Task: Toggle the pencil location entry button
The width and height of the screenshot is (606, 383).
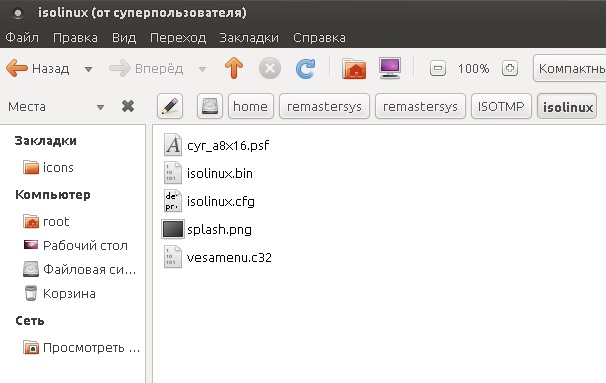Action: 170,106
